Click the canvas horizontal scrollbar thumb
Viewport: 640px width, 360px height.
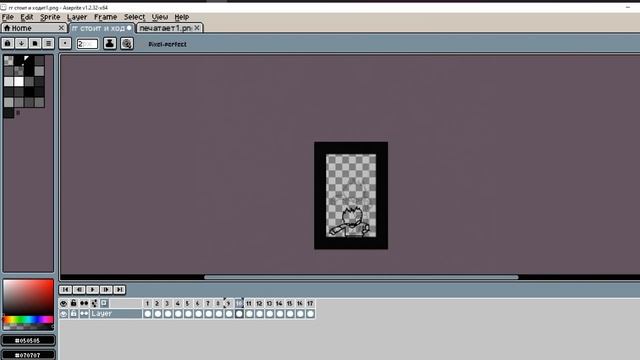tap(361, 277)
